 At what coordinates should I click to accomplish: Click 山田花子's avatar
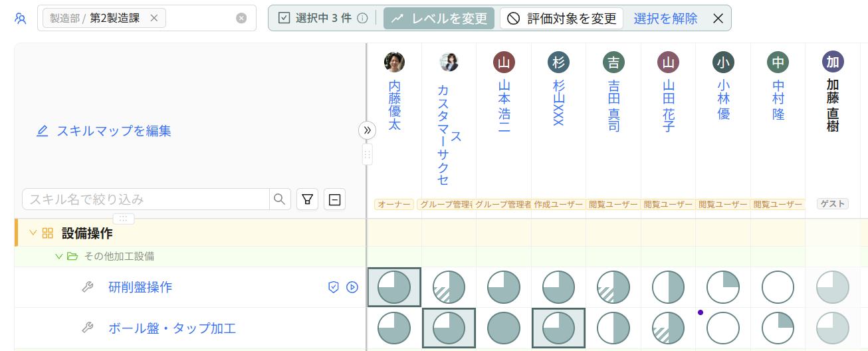[x=669, y=62]
